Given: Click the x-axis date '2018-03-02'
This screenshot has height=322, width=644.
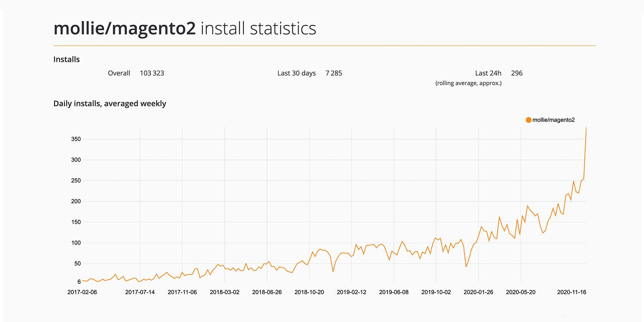Looking at the screenshot, I should 225,292.
